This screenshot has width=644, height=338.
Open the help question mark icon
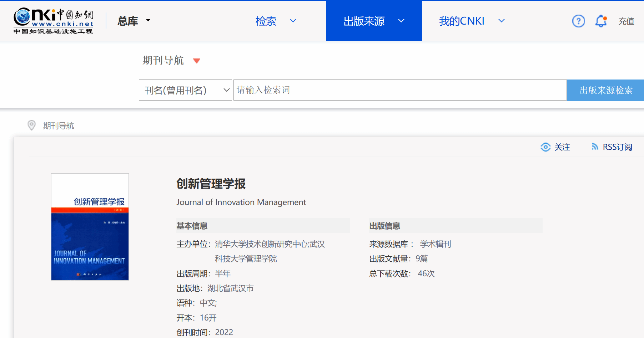[x=578, y=21]
